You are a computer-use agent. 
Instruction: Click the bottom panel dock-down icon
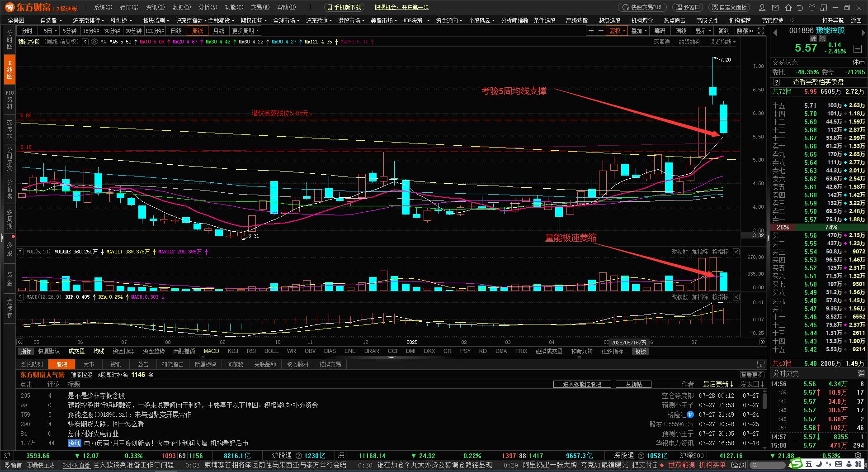click(x=761, y=364)
